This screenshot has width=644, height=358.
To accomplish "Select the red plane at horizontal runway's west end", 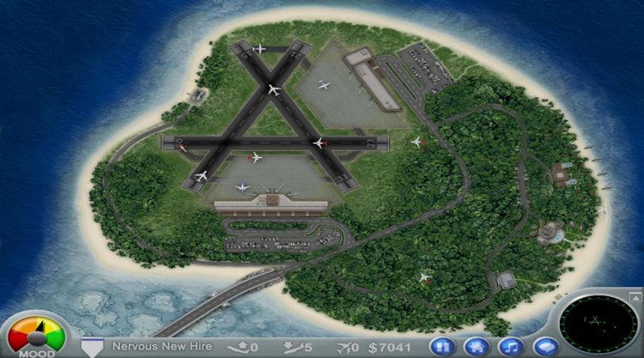I will coord(182,147).
